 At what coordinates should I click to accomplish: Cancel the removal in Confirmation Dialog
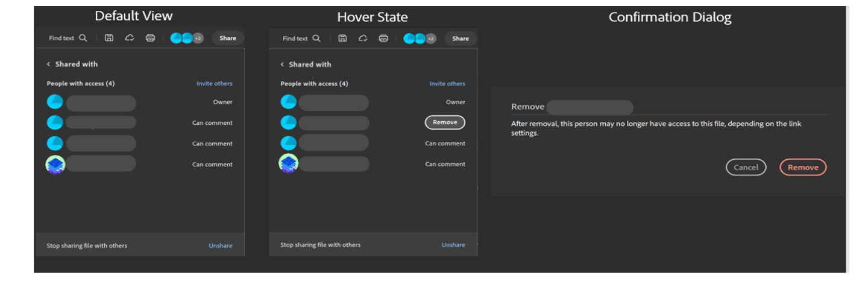point(746,167)
